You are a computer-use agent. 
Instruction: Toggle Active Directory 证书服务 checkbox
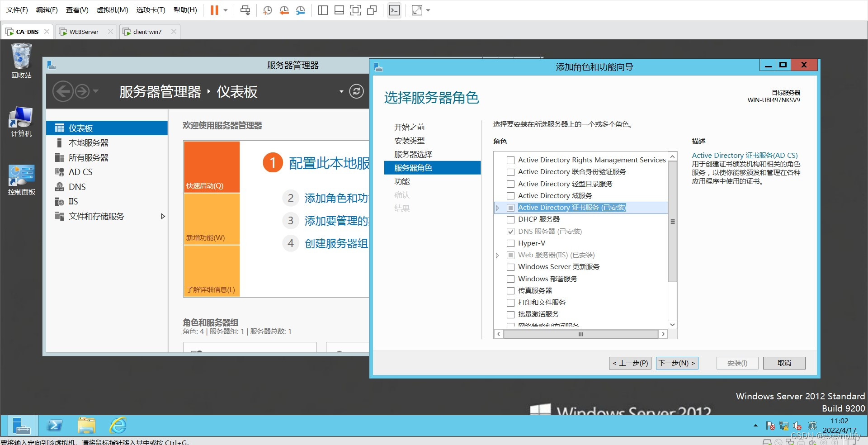pos(511,208)
